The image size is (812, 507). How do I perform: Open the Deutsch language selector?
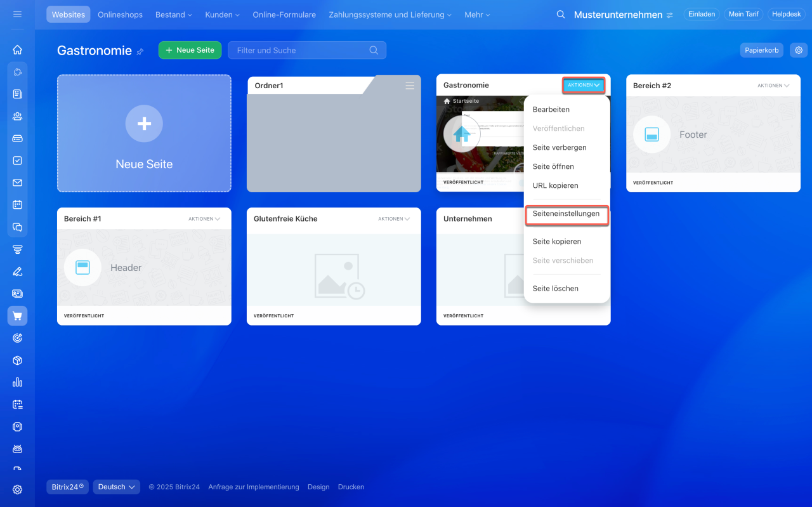click(x=117, y=487)
